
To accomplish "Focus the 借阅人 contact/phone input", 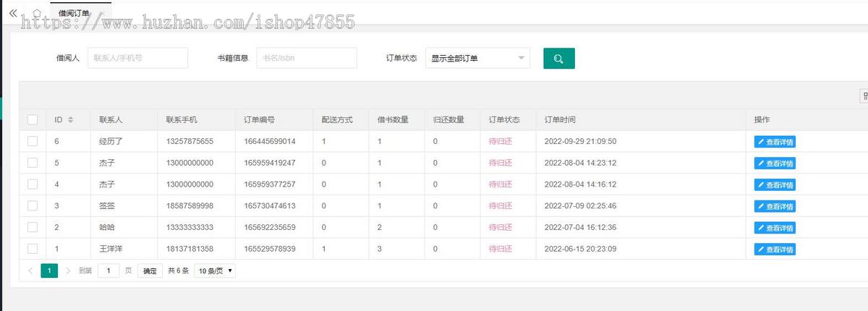I will 137,58.
